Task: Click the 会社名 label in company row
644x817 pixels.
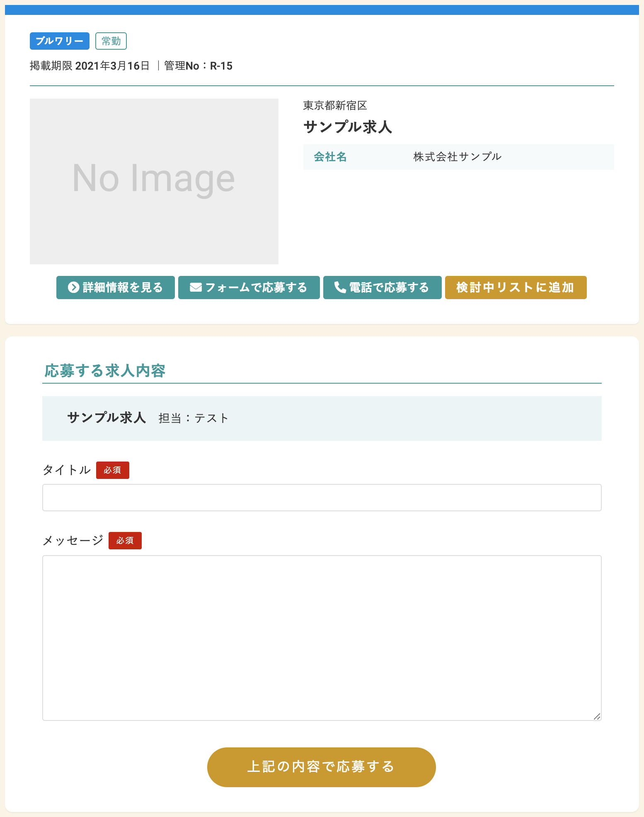Action: point(330,157)
